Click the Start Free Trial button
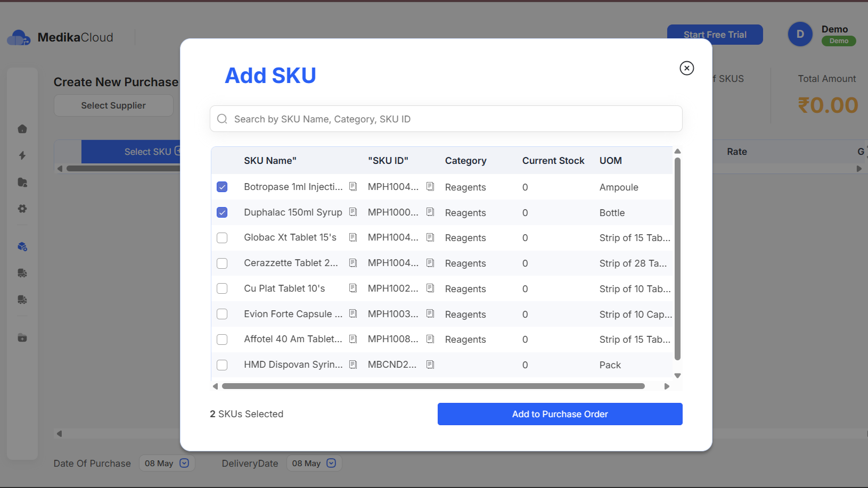 click(x=715, y=35)
